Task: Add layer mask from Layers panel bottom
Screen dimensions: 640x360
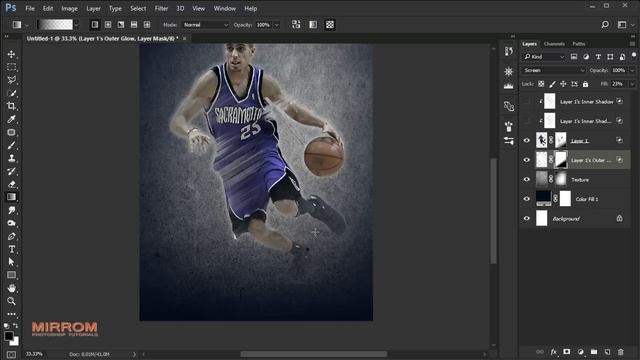Action: (x=567, y=352)
